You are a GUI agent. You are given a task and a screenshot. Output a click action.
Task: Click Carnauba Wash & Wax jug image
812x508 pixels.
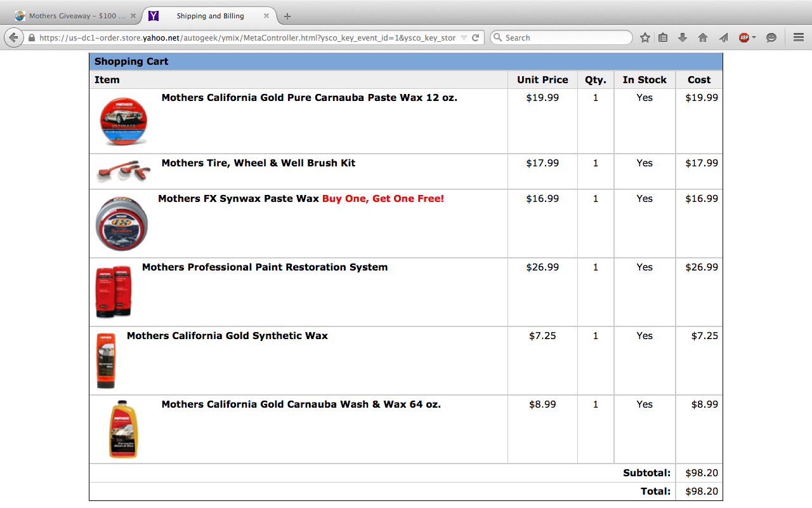pos(123,429)
